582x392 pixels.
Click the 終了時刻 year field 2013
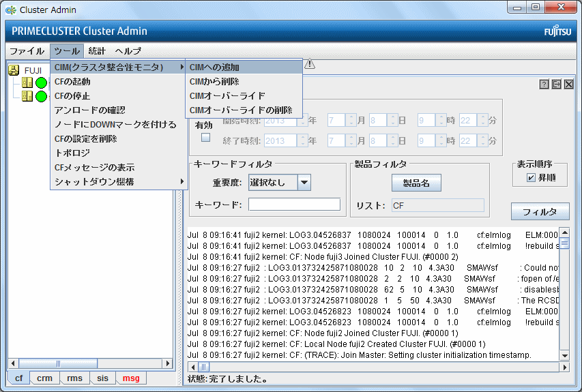(x=280, y=140)
